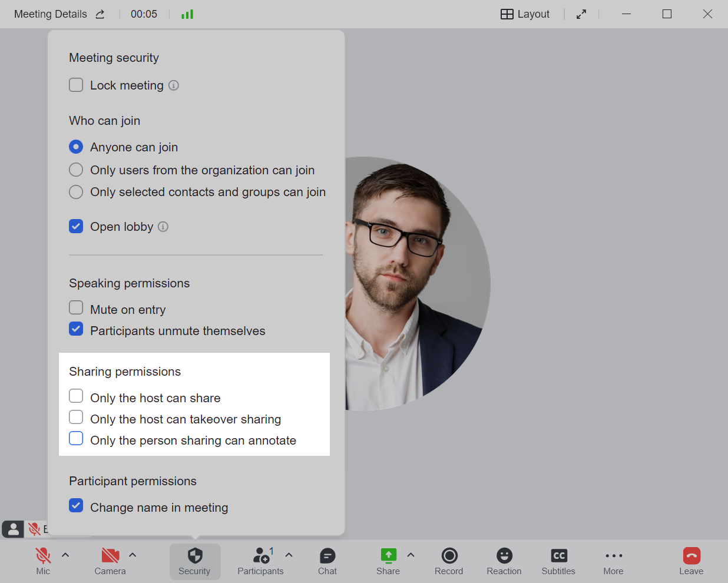Check Only the host can share
The height and width of the screenshot is (583, 728).
click(x=76, y=396)
